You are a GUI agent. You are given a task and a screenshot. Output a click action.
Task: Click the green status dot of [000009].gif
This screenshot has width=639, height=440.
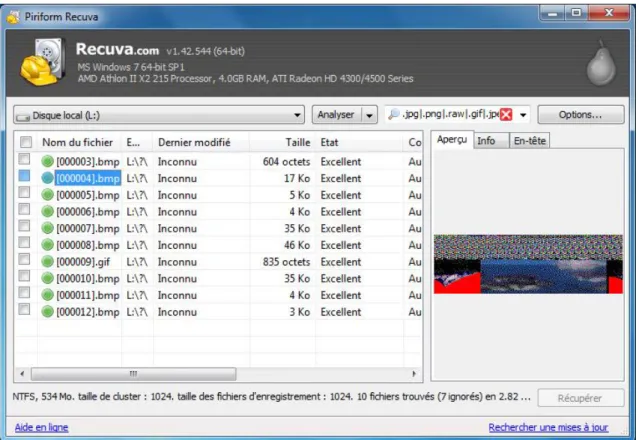tap(48, 262)
